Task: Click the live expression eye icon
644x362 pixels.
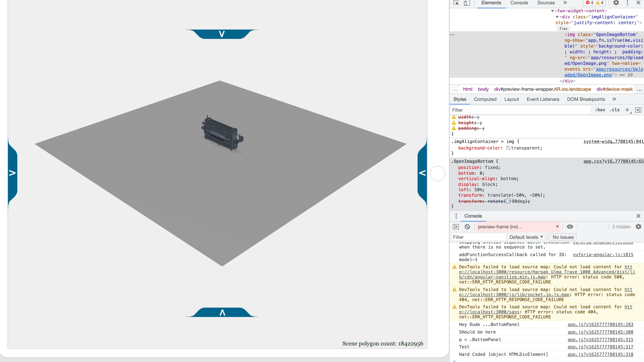Action: pyautogui.click(x=570, y=227)
